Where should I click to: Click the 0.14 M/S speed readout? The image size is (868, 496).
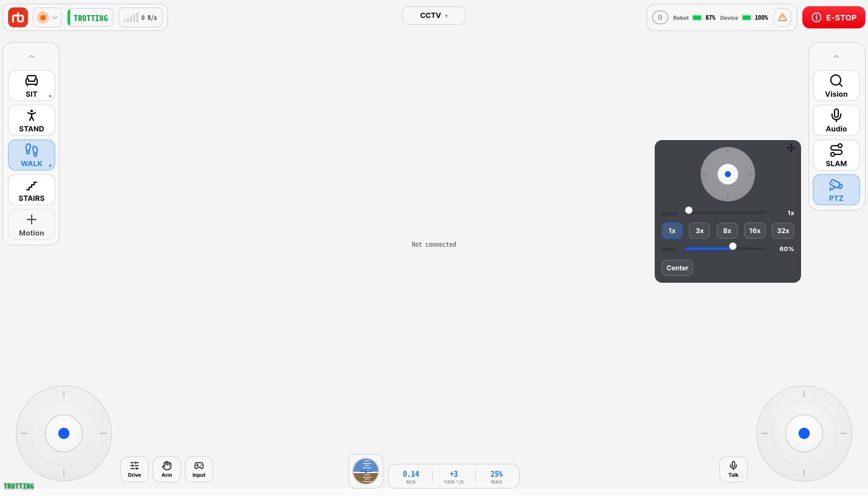tap(411, 476)
